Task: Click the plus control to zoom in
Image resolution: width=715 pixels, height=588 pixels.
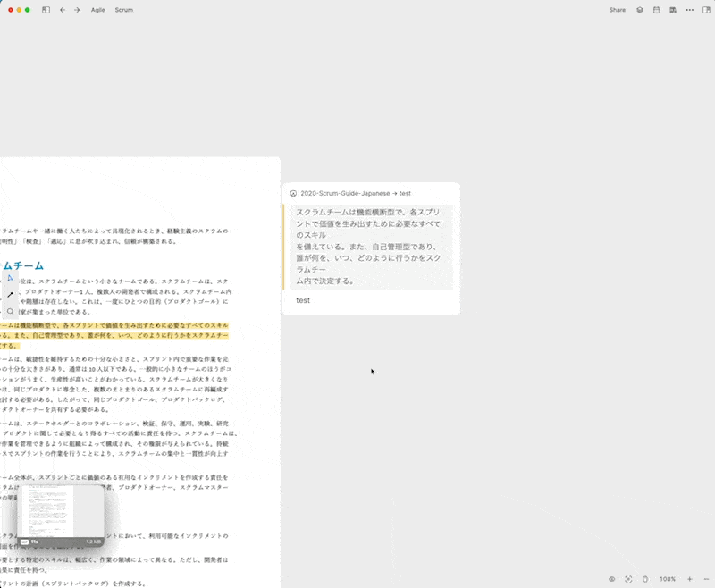Action: (x=689, y=579)
